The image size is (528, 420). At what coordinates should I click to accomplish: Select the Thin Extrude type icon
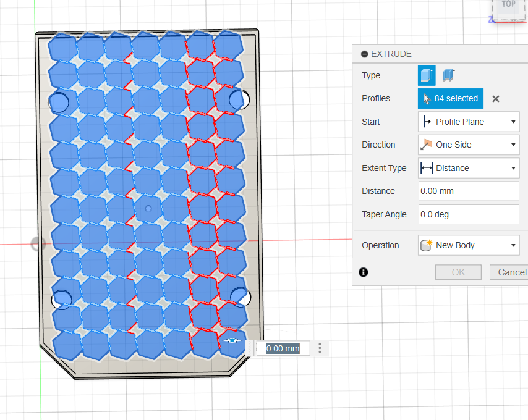pos(449,75)
